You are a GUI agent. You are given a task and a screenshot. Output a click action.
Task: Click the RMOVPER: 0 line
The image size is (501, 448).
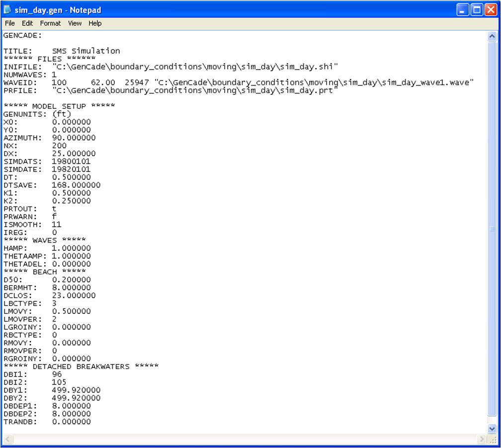pos(30,351)
